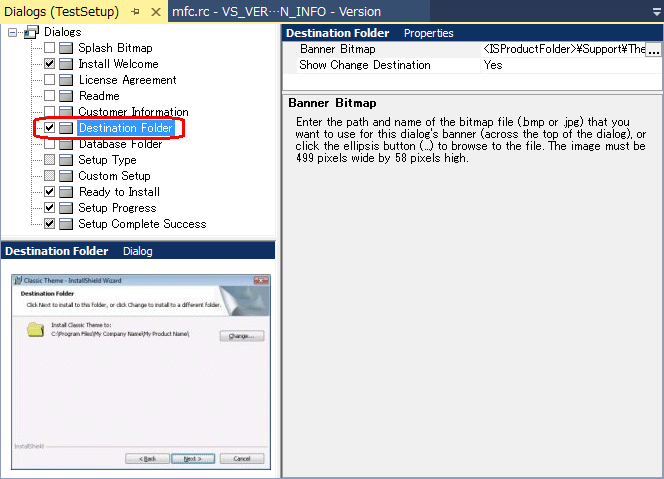The width and height of the screenshot is (664, 479).
Task: Click the Dialogs root node icon
Action: point(31,32)
